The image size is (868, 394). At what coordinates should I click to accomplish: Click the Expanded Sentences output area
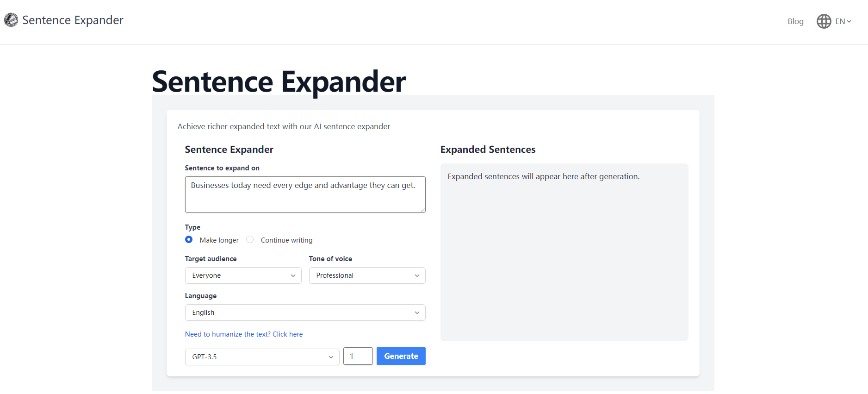coord(564,252)
